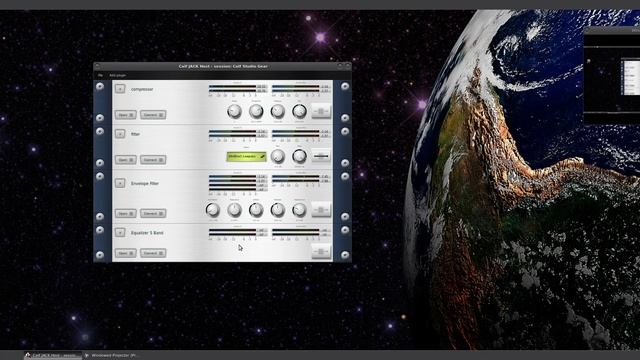The image size is (640, 360).
Task: Click the Calf JACK Host window title bar
Action: pos(222,66)
